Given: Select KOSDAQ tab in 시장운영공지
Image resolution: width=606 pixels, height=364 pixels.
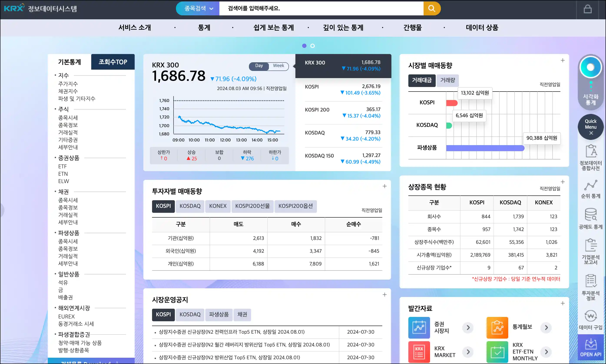Looking at the screenshot, I should click(190, 315).
